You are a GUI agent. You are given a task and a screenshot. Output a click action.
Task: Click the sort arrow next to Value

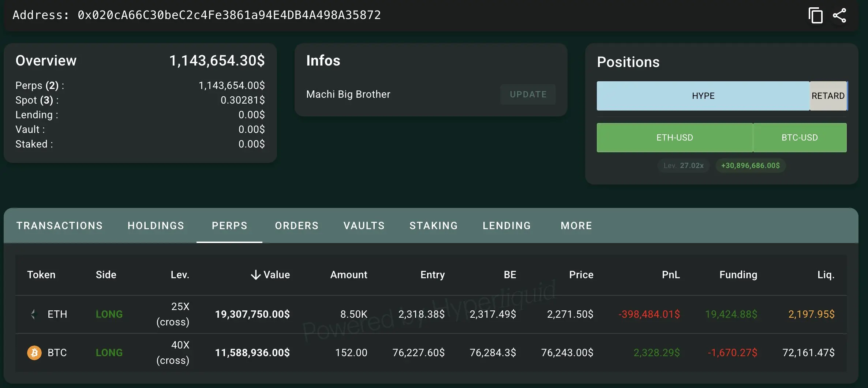point(256,275)
